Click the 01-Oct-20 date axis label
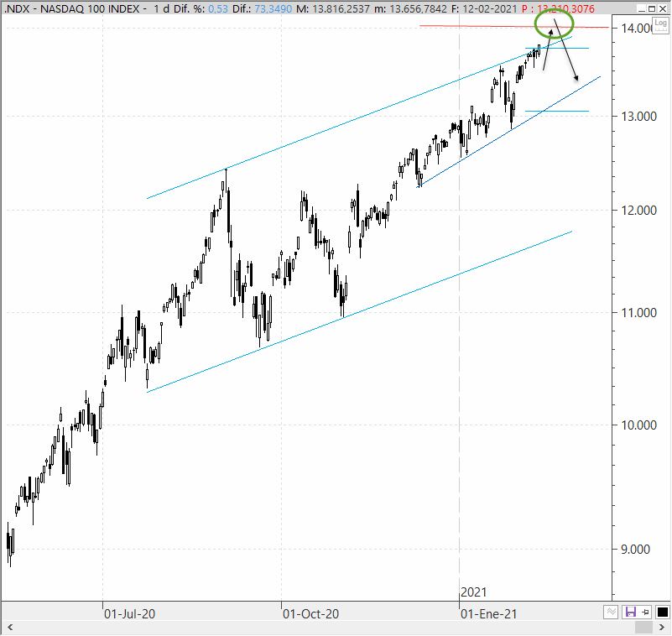672x636 pixels. point(310,614)
